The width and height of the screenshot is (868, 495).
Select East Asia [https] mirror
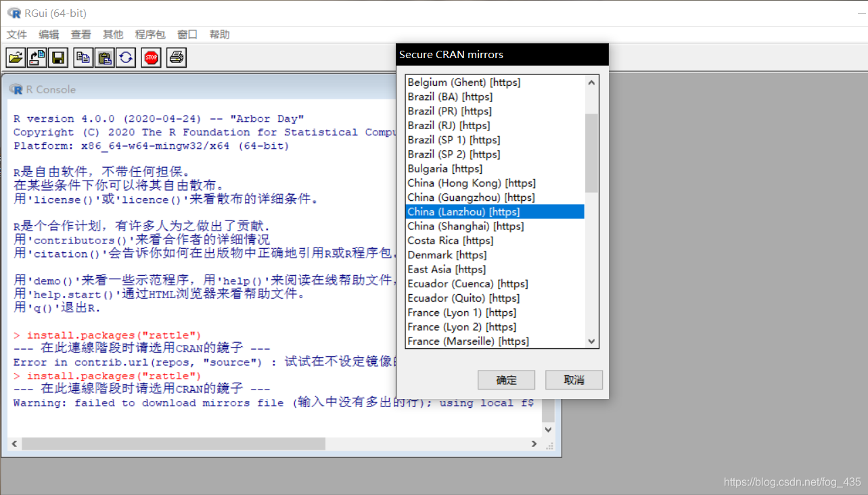coord(495,269)
